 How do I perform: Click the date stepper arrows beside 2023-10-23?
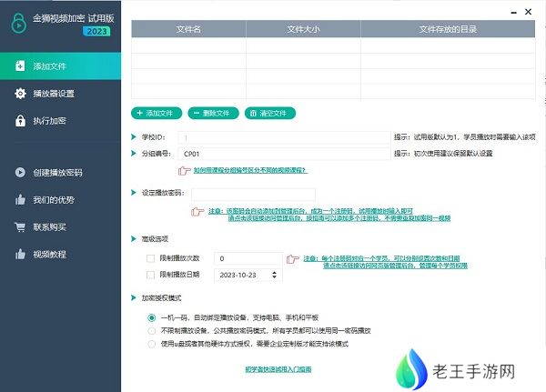275,274
